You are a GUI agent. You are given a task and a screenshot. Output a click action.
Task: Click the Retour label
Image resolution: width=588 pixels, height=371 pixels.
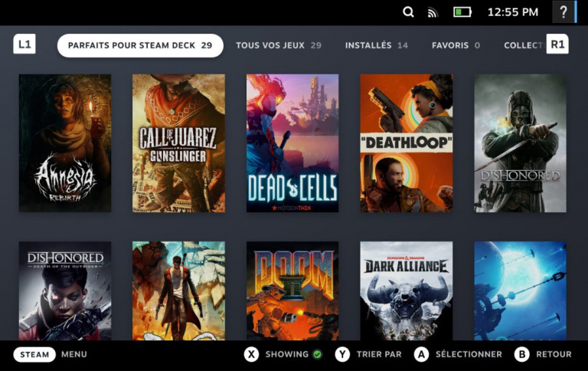click(554, 354)
